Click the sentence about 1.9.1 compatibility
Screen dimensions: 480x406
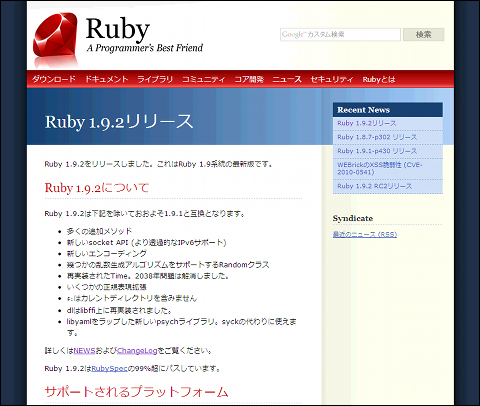[145, 213]
